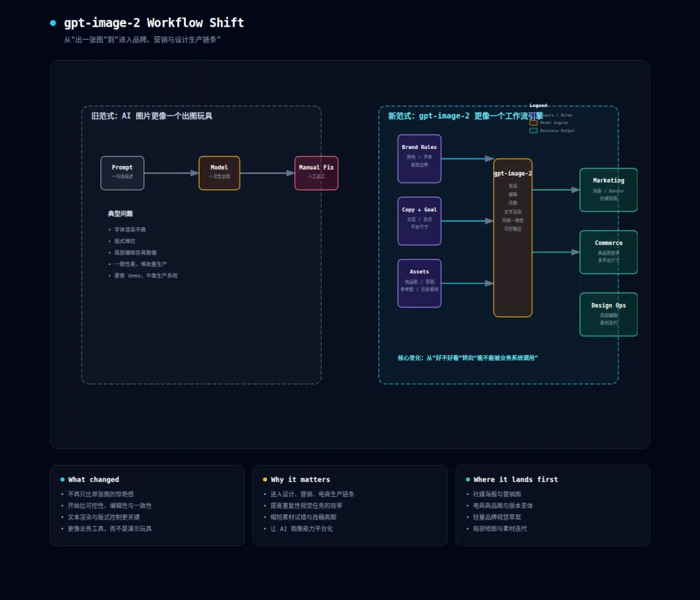Viewport: 700px width, 600px height.
Task: Click the "版式难控" bullet
Action: point(124,241)
